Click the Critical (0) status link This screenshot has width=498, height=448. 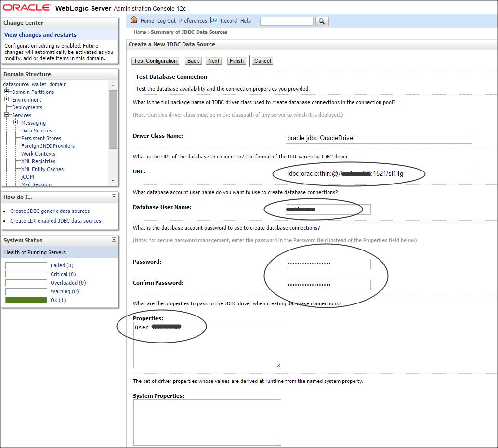63,274
